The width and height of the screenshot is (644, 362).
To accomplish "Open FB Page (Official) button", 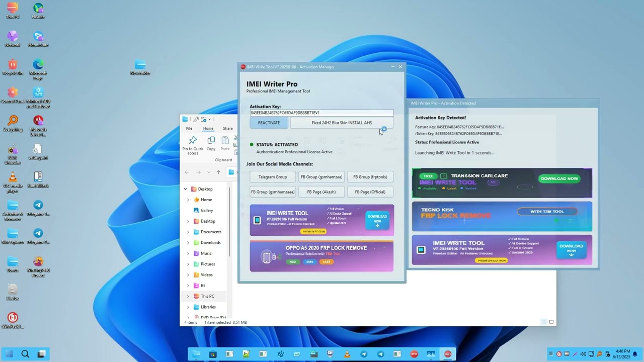I will pos(370,192).
